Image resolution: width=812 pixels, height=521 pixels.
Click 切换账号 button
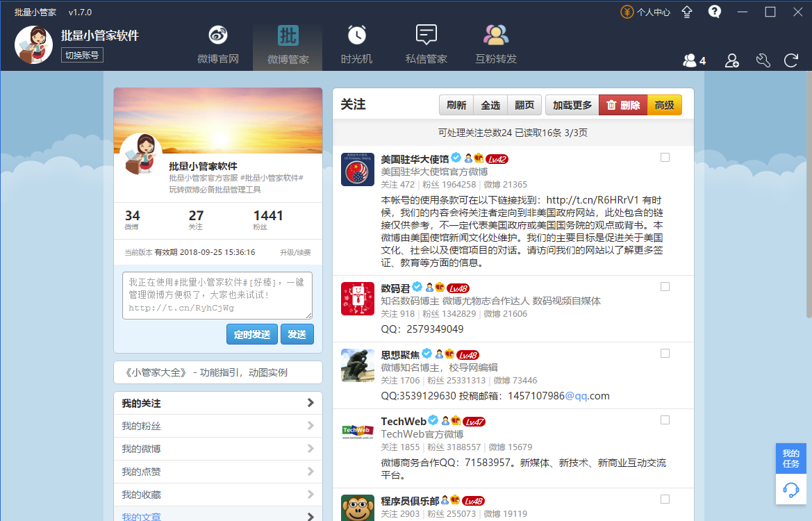82,55
